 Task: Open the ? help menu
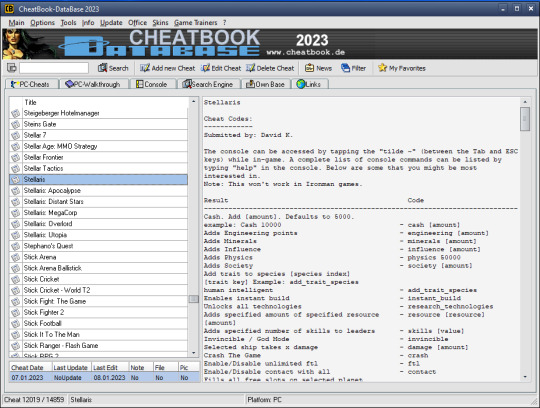point(225,23)
